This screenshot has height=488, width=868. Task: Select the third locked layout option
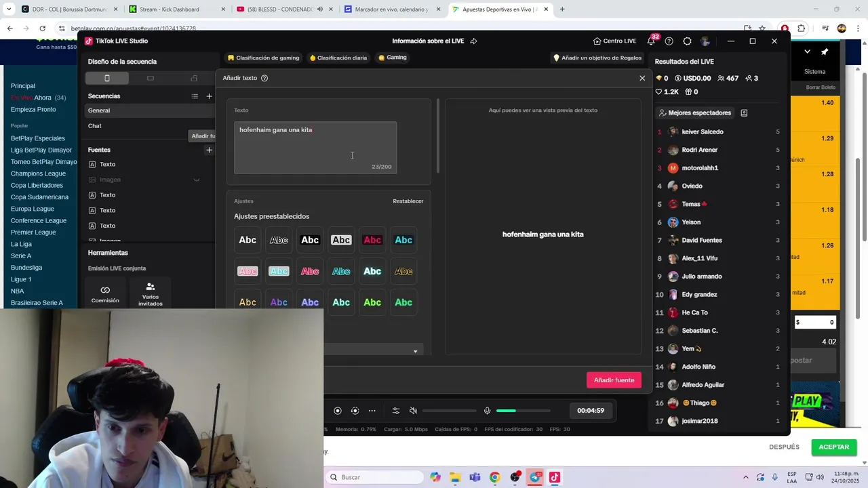pos(194,78)
